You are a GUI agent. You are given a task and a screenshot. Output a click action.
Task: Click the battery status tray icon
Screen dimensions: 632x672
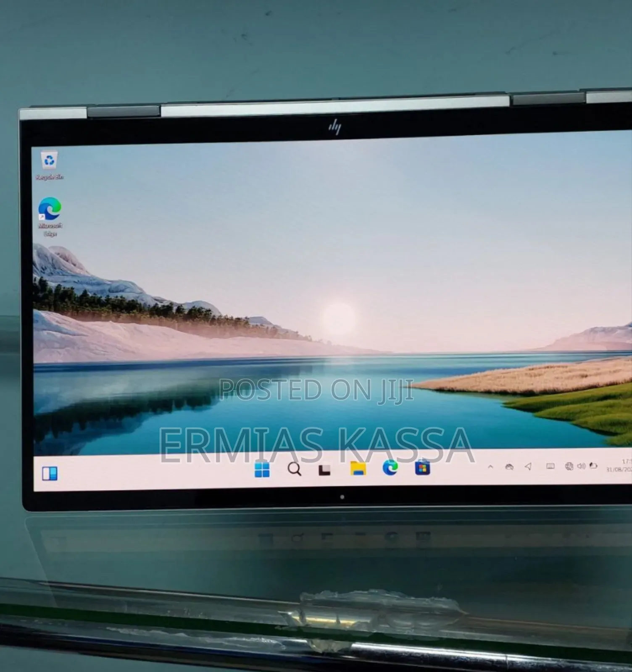pos(593,465)
